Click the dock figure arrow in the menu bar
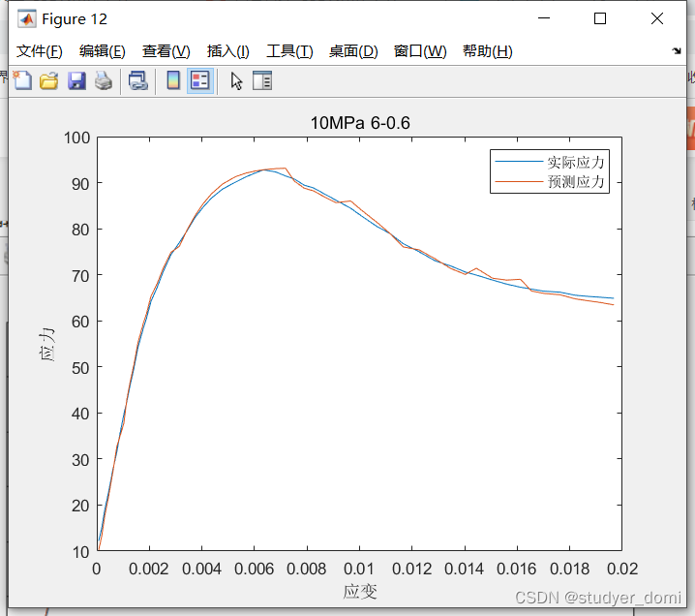Viewport: 695px width, 616px height. (677, 50)
